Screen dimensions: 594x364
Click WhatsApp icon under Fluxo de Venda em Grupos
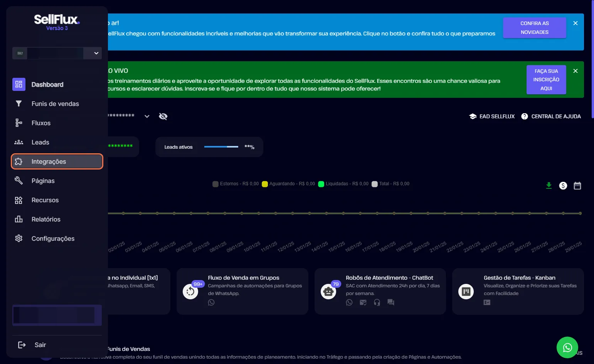point(211,302)
